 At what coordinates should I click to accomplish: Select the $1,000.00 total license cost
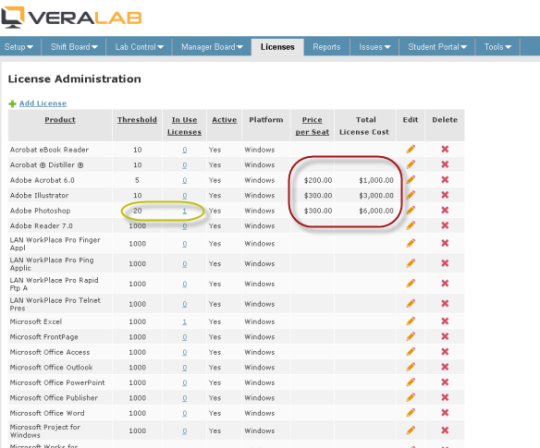376,180
